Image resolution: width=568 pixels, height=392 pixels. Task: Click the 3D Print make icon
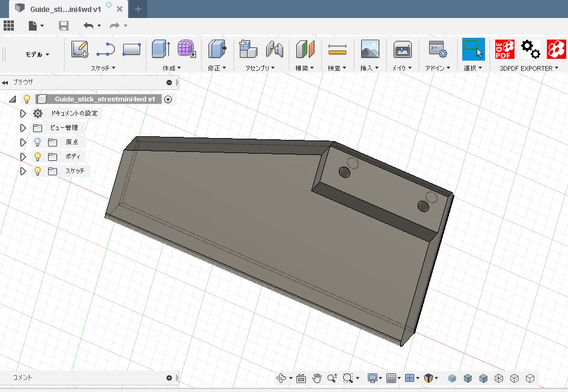(x=403, y=49)
